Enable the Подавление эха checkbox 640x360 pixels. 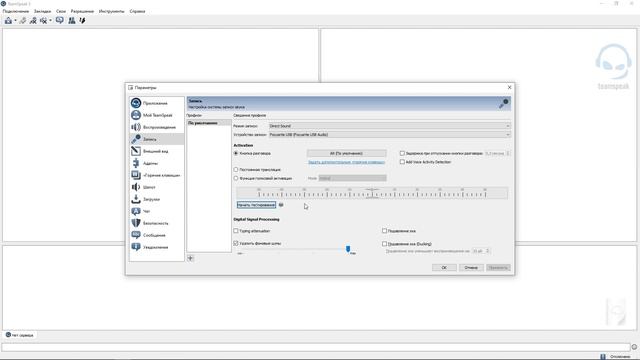384,231
